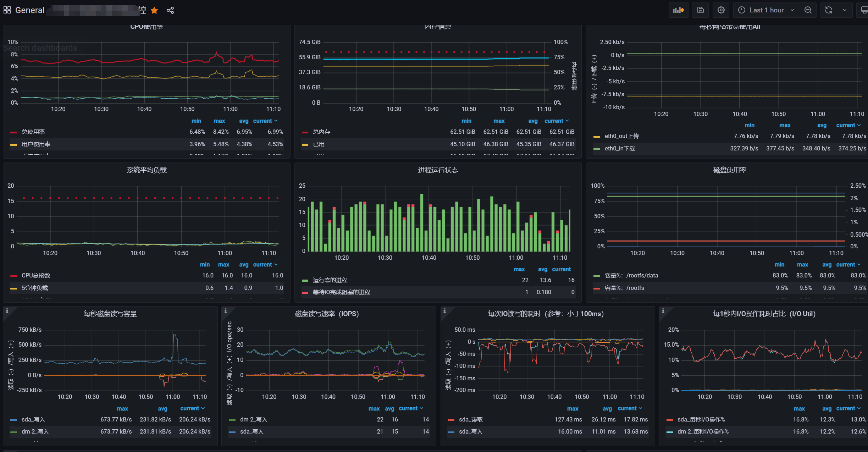This screenshot has height=452, width=868.
Task: Select sda_每秒I/O操作% legend entry
Action: click(701, 419)
